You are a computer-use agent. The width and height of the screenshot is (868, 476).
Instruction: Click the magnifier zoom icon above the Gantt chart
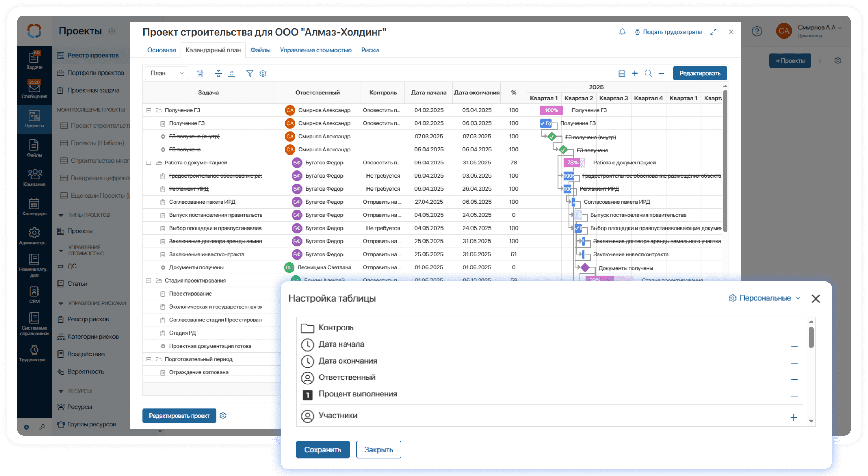[x=648, y=73]
